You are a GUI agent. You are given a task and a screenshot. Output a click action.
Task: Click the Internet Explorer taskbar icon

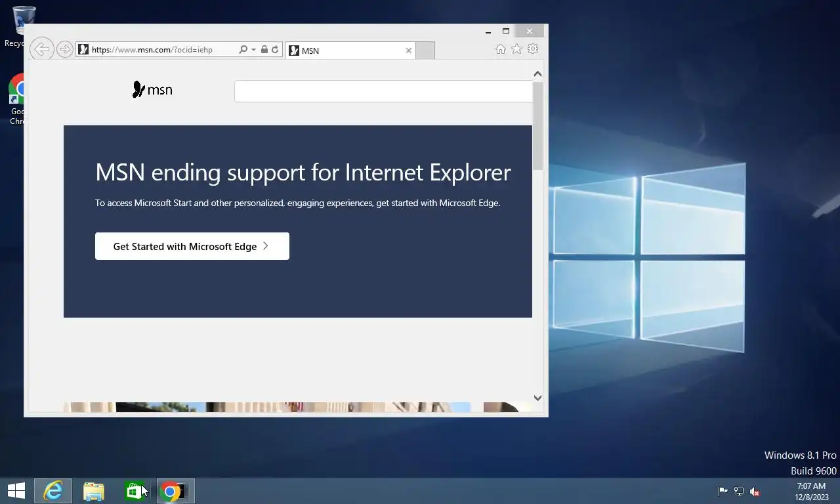[x=53, y=491]
